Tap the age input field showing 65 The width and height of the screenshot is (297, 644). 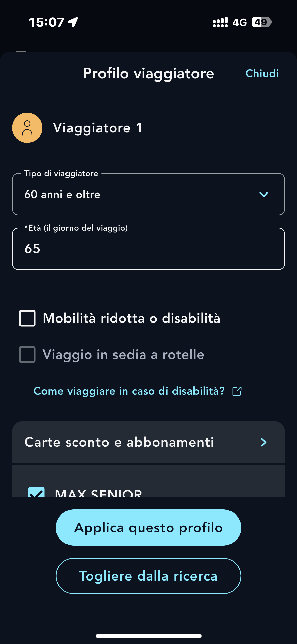(x=148, y=249)
